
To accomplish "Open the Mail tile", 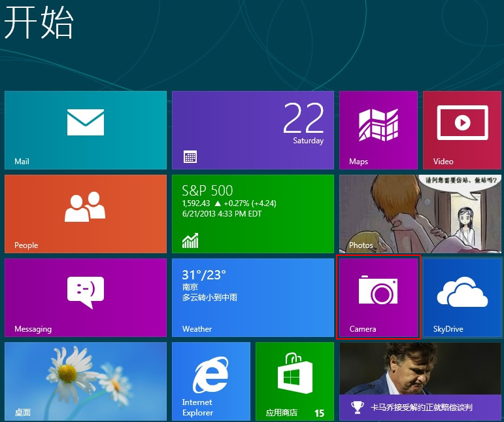I will 86,130.
